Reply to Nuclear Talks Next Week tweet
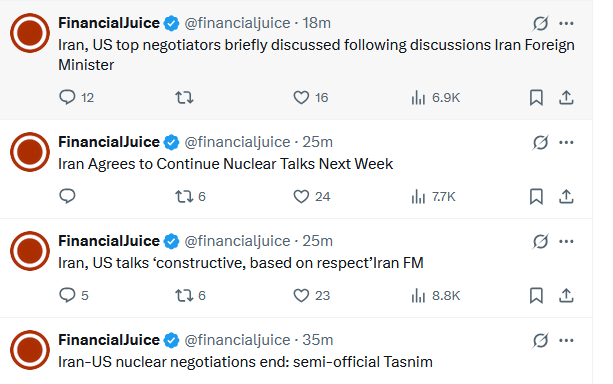Screen dimensions: 613x384 pyautogui.click(x=67, y=196)
